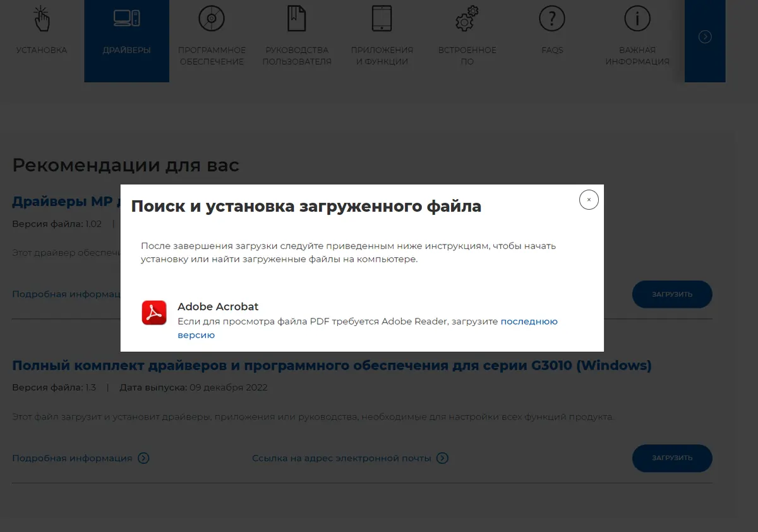This screenshot has height=532, width=758.
Task: Switch to Программное обеспечение tab
Action: pyautogui.click(x=212, y=56)
